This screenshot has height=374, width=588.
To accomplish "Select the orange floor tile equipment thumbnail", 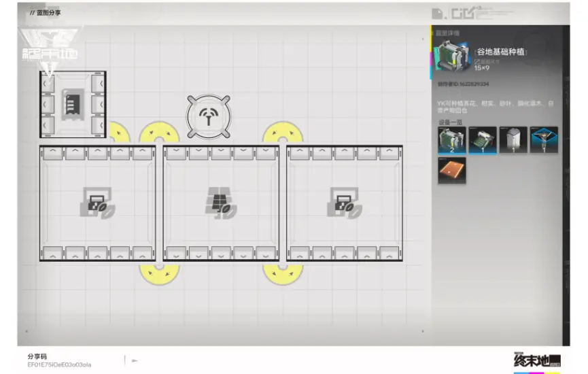I will 452,170.
